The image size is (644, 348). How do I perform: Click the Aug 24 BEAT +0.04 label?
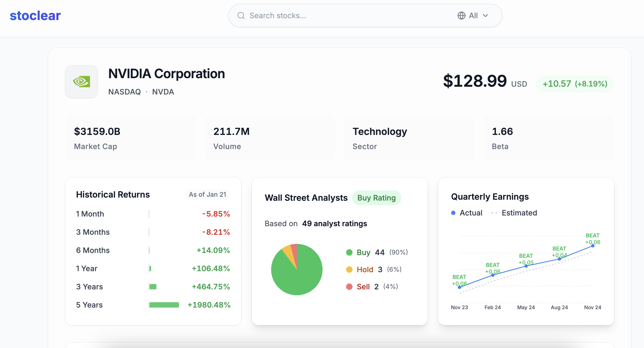pos(559,252)
